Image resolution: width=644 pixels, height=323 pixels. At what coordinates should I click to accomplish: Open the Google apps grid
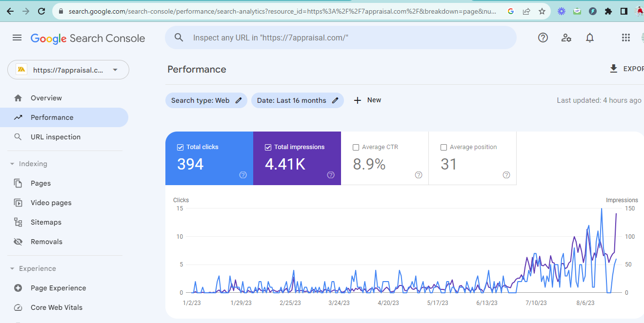click(626, 38)
